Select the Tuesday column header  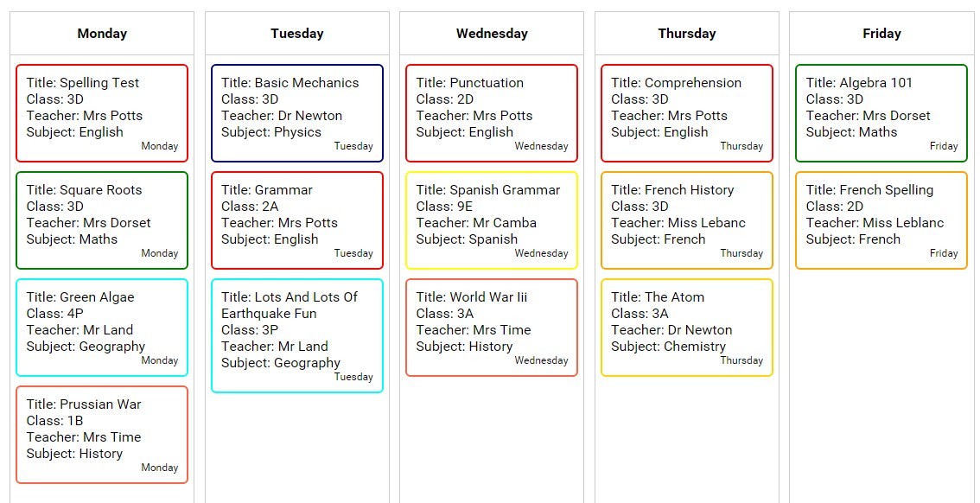point(296,34)
